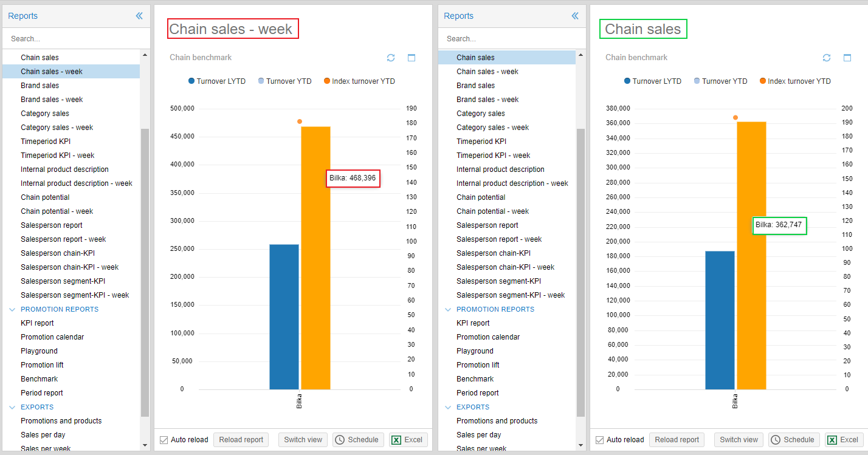Click Reload report button in left pane

(x=241, y=440)
